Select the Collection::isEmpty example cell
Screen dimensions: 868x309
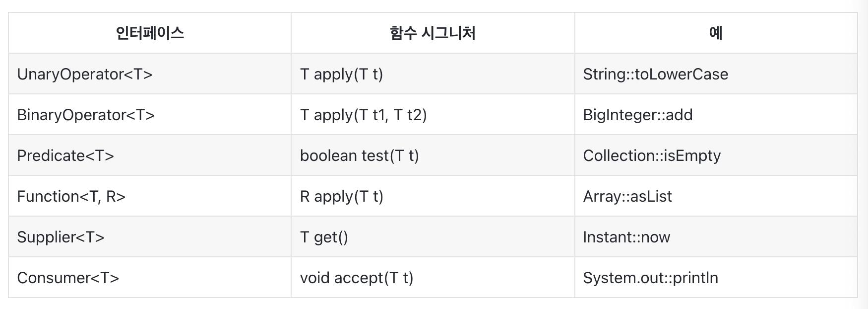[652, 155]
